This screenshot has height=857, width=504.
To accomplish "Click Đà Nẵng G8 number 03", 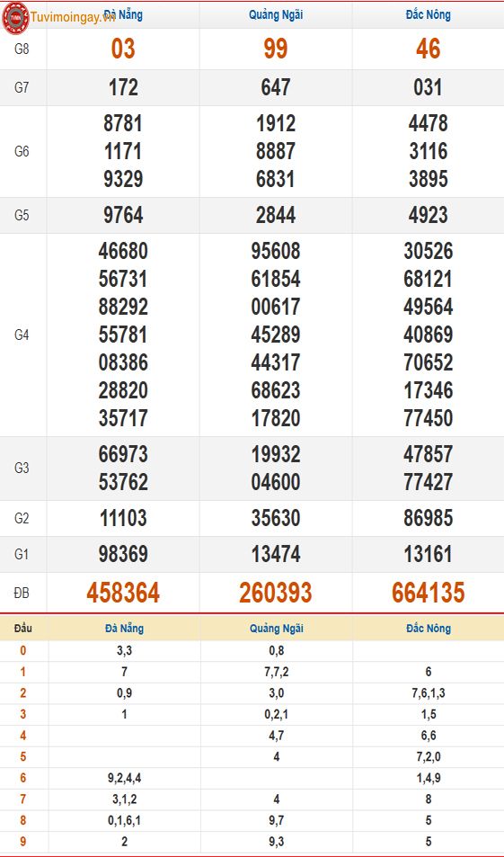I will (x=123, y=49).
